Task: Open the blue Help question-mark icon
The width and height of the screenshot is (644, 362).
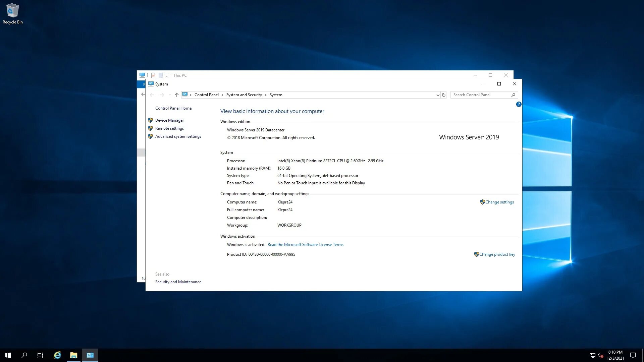Action: point(519,104)
